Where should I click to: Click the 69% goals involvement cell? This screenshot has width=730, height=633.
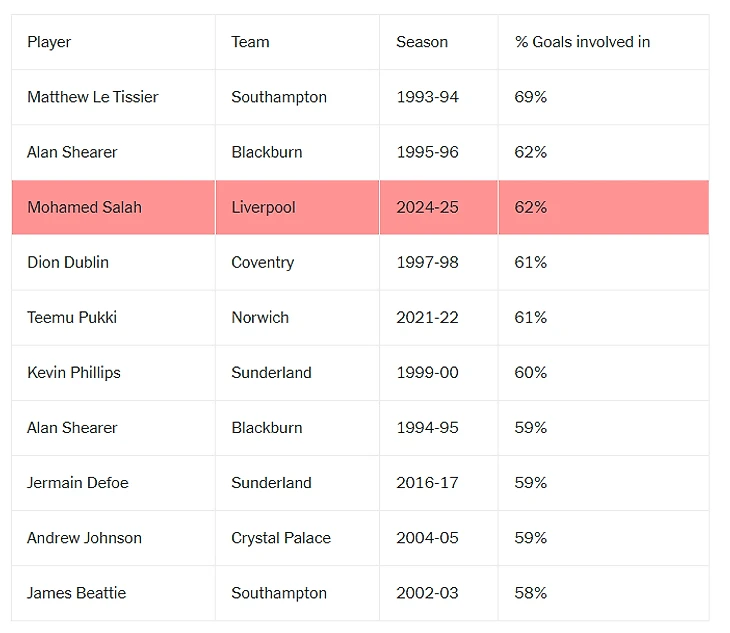[531, 97]
